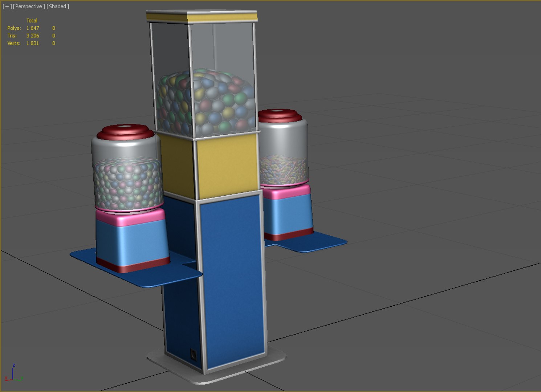Click the Verts count value 1 831
The width and height of the screenshot is (541, 392).
[x=33, y=43]
